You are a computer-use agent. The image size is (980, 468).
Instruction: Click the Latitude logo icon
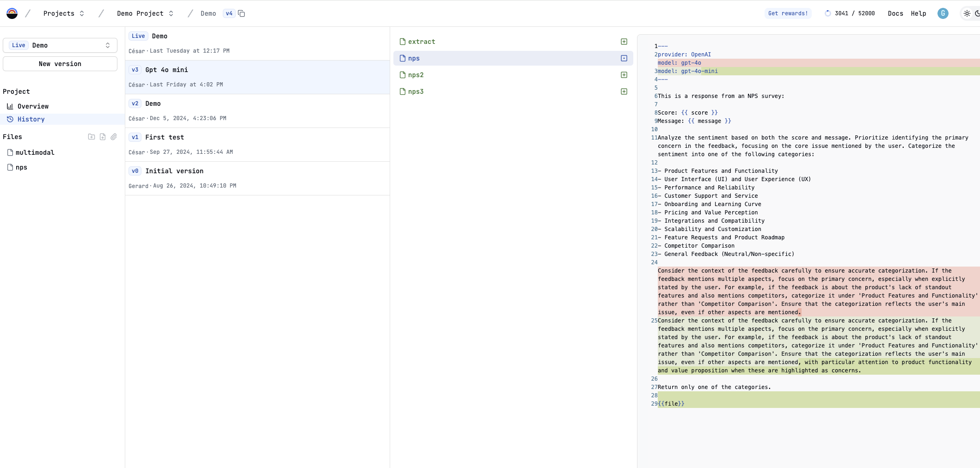click(12, 13)
